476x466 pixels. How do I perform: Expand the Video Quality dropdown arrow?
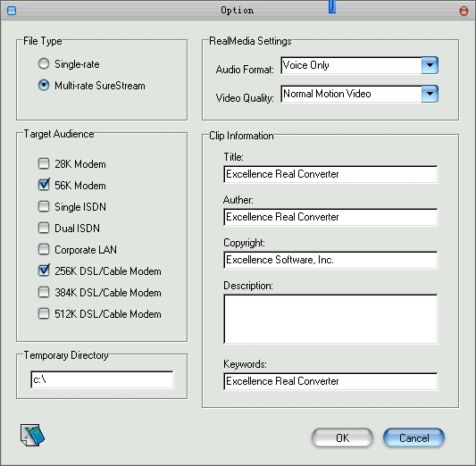coord(430,94)
